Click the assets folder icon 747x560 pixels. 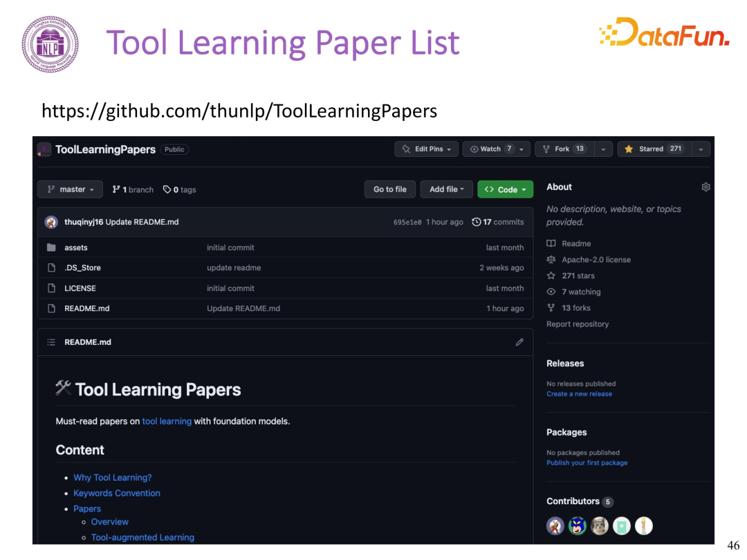point(51,248)
